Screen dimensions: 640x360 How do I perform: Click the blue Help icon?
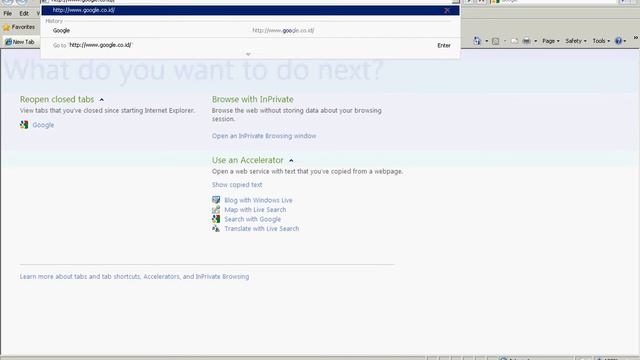(618, 41)
